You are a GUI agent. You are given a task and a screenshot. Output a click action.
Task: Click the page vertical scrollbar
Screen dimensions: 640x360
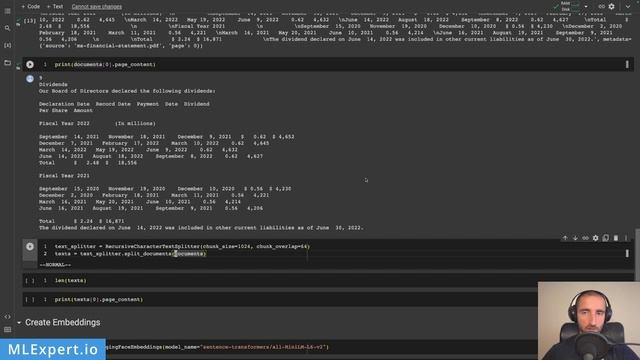(x=637, y=254)
